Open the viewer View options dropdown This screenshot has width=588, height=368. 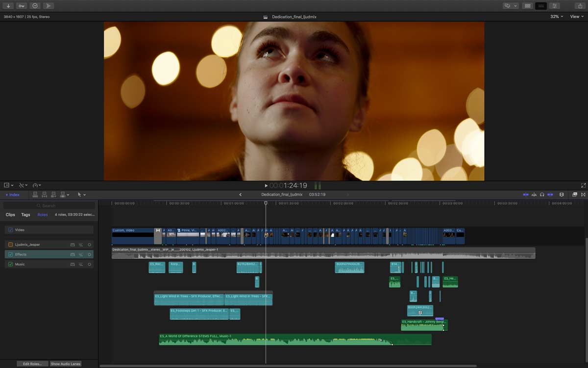tap(577, 17)
